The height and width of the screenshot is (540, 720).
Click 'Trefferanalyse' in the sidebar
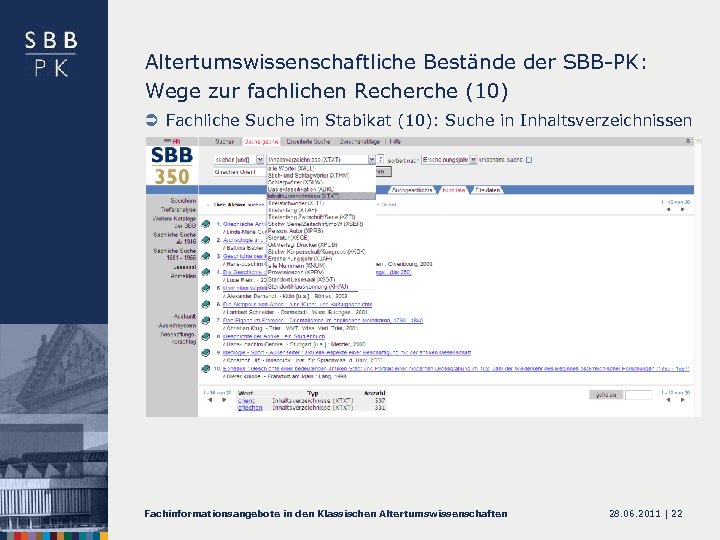[178, 209]
